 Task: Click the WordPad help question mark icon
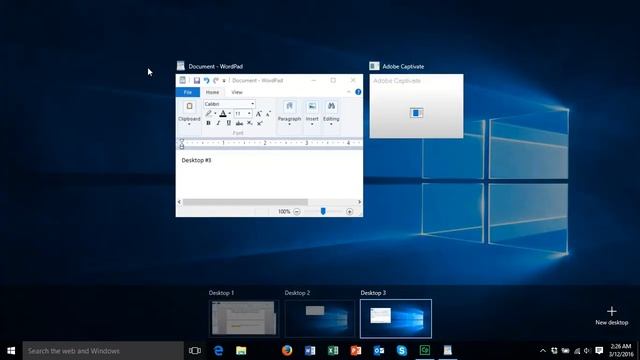pyautogui.click(x=358, y=92)
